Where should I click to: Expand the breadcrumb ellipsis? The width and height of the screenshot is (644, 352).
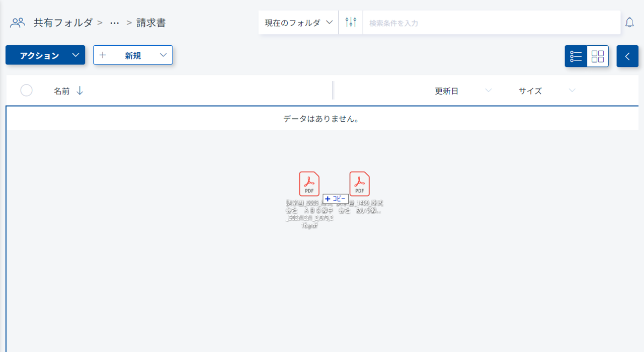[x=115, y=23]
